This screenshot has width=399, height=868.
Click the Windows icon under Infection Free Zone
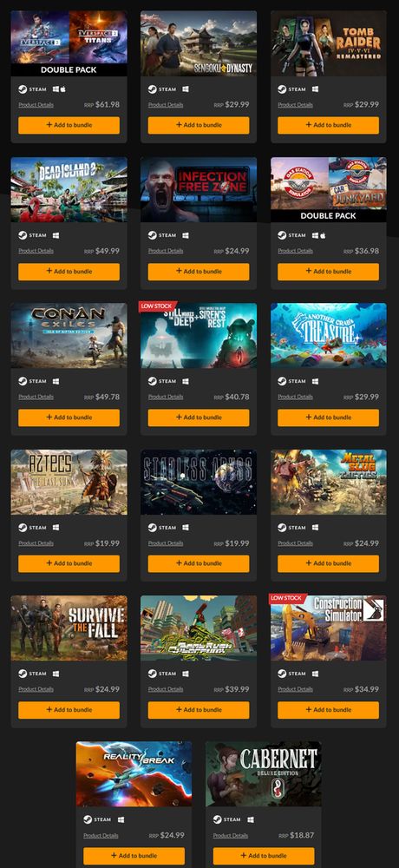coord(186,235)
